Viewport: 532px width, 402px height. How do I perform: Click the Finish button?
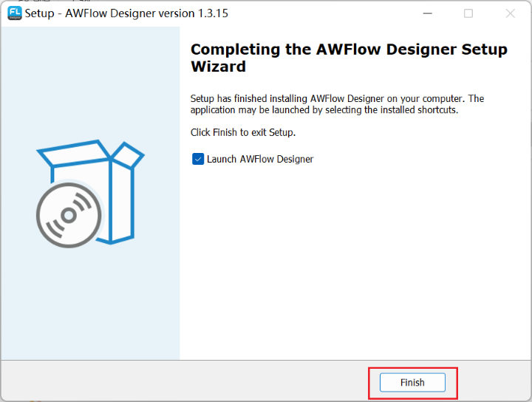412,382
